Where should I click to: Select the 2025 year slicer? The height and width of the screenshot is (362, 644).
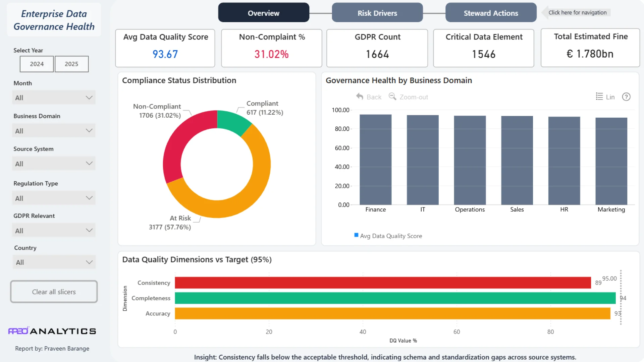point(71,64)
